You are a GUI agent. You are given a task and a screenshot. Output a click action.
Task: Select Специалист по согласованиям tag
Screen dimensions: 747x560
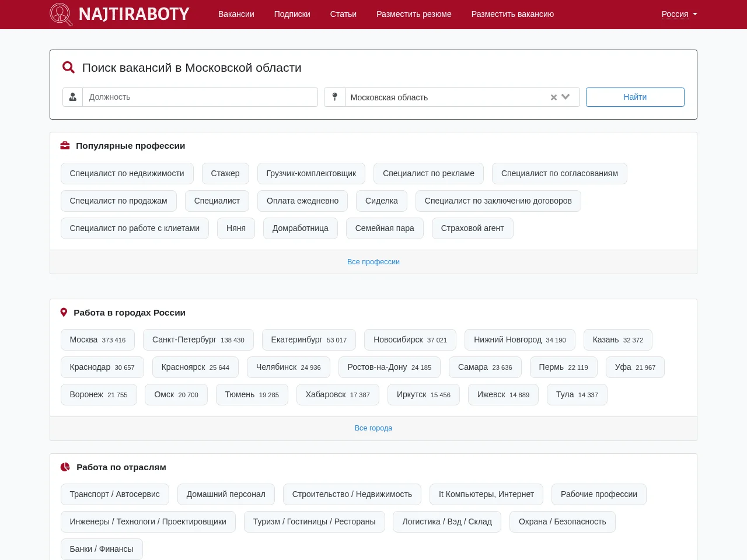pos(560,174)
